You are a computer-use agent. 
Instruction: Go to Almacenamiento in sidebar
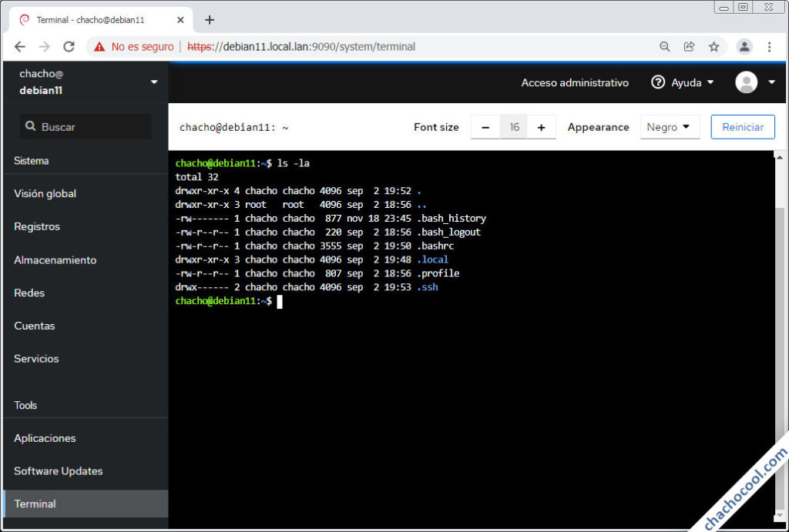(55, 260)
